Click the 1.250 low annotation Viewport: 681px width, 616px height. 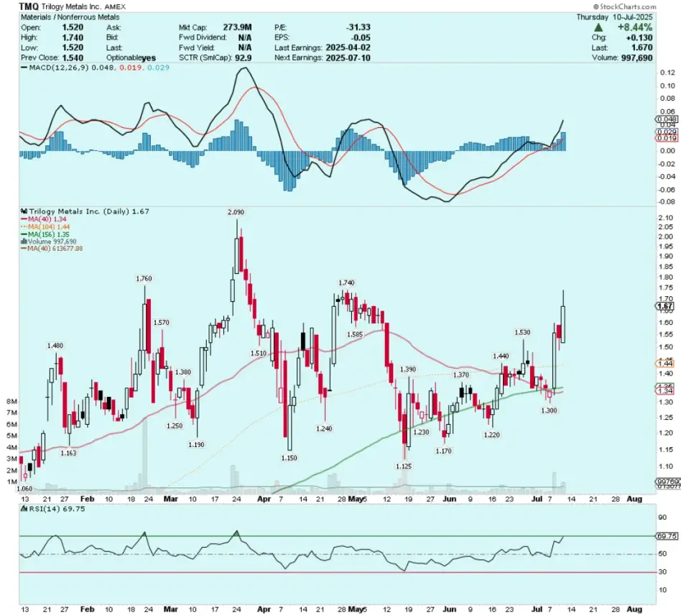click(x=175, y=426)
